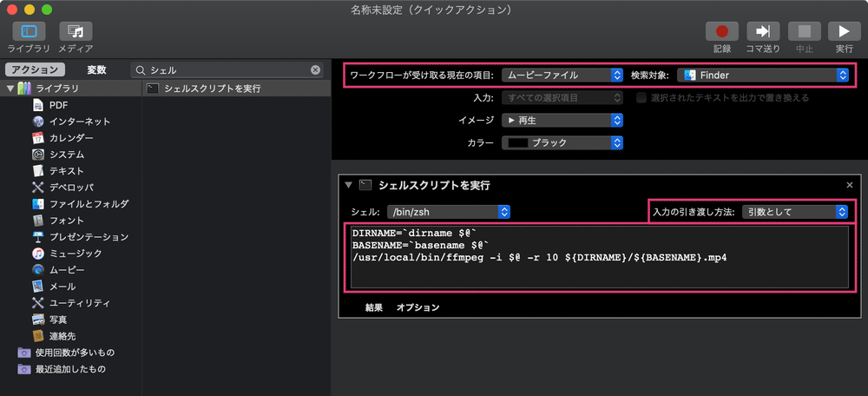Select the ミュージック category icon
Screen dimensions: 868x396
coord(37,254)
